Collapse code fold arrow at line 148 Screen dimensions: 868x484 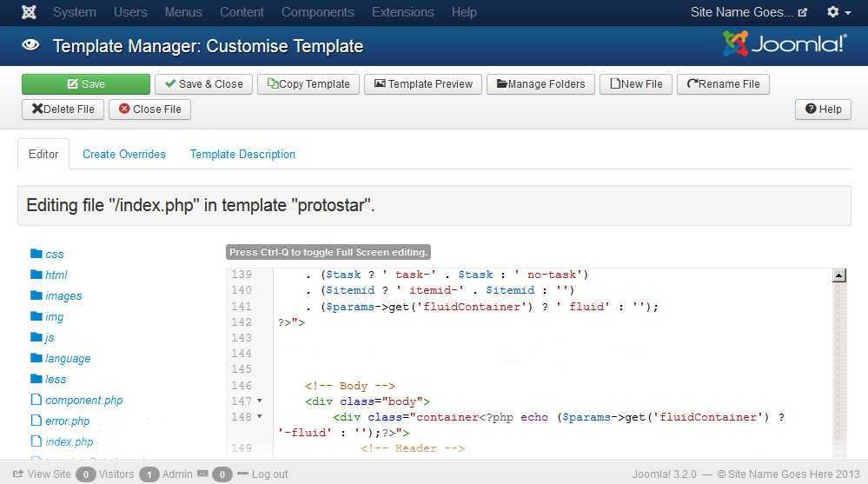point(259,416)
